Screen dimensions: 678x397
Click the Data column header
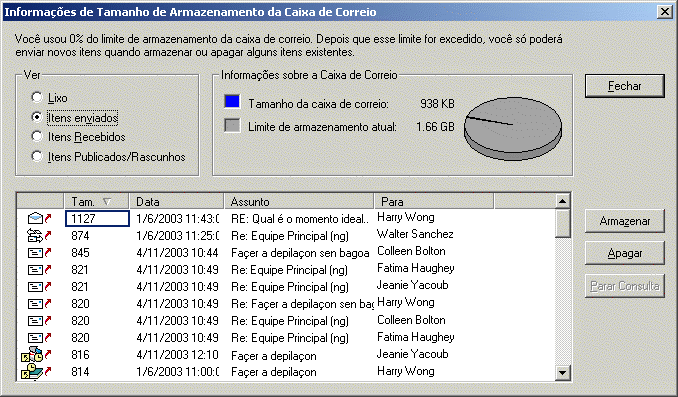click(176, 202)
